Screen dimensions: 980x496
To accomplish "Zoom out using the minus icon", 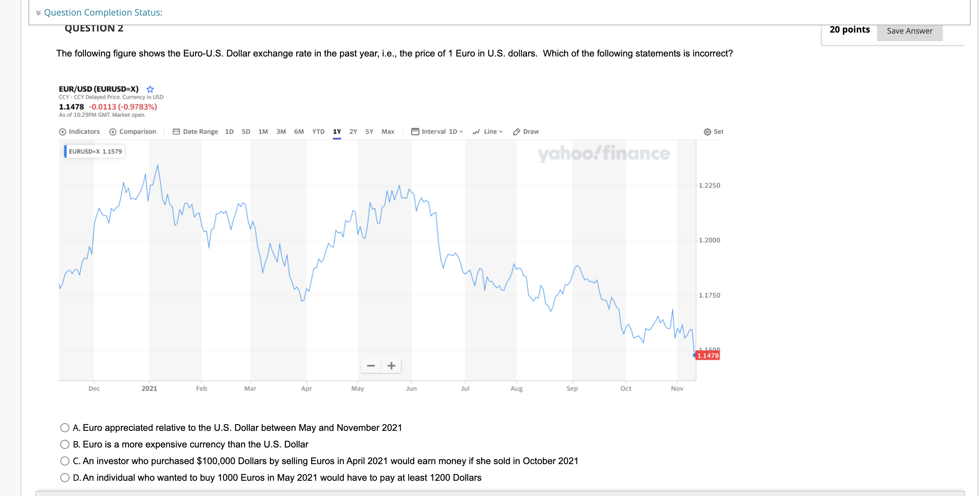I will 370,366.
